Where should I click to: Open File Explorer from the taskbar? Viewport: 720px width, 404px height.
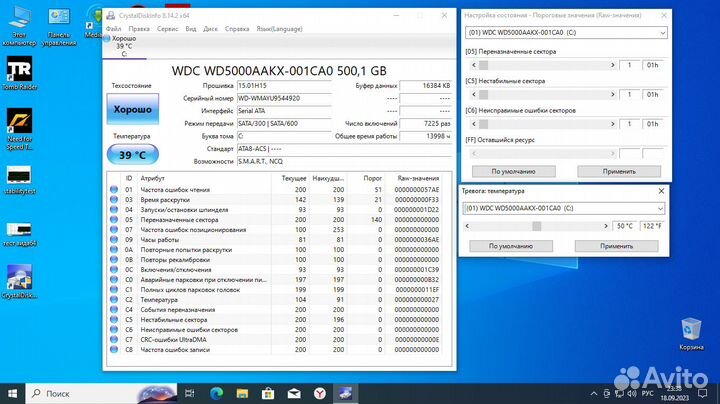click(x=242, y=393)
